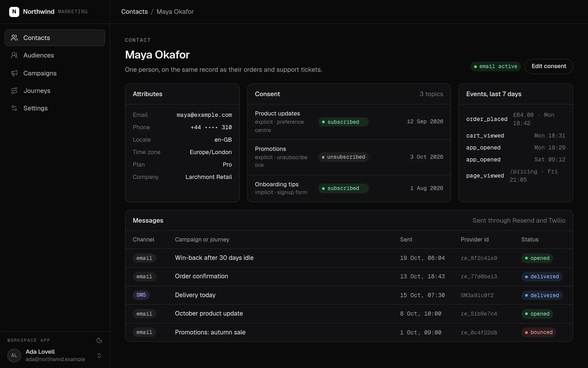Click the 3 Oct 2026 consent date

click(427, 157)
